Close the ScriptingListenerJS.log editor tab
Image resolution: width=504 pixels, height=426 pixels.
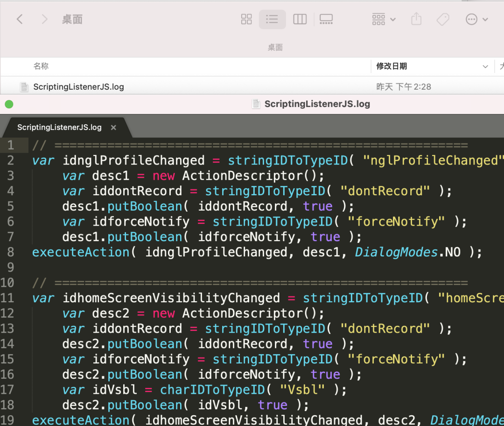coord(113,128)
